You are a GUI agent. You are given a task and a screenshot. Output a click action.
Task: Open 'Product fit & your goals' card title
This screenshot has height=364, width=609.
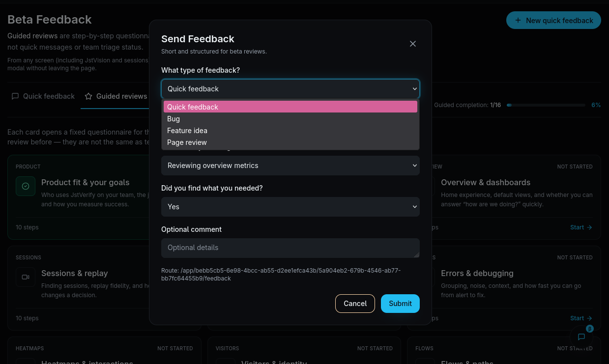click(86, 182)
